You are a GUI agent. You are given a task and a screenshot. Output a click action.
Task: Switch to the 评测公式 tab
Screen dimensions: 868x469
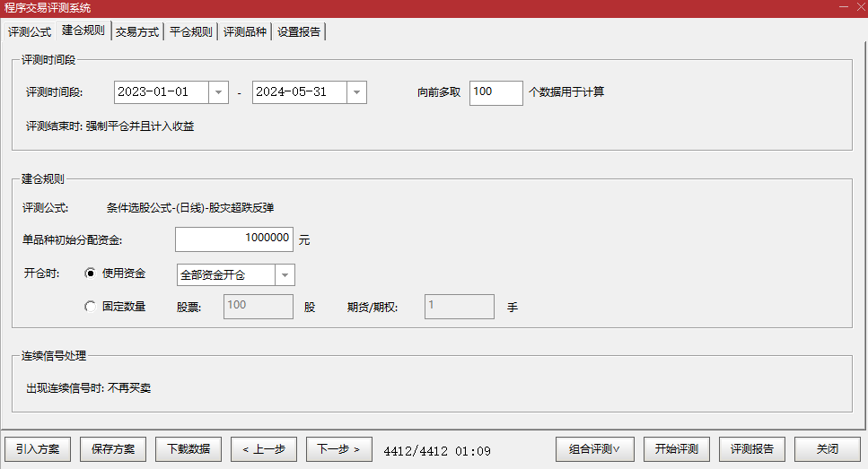tap(30, 31)
